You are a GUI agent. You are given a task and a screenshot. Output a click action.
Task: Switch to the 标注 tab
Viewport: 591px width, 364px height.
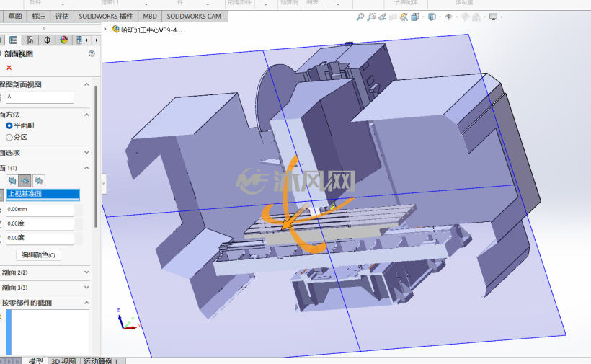38,16
